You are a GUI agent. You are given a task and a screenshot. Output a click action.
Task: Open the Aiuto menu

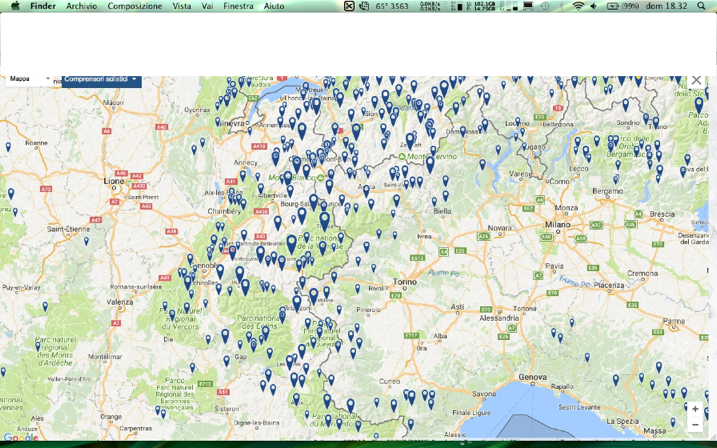tap(274, 6)
